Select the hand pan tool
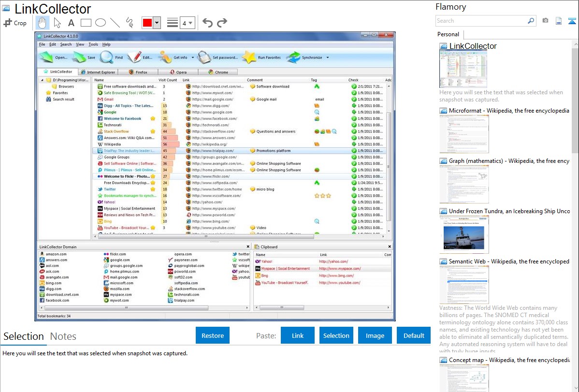The height and width of the screenshot is (392, 579). [x=42, y=23]
